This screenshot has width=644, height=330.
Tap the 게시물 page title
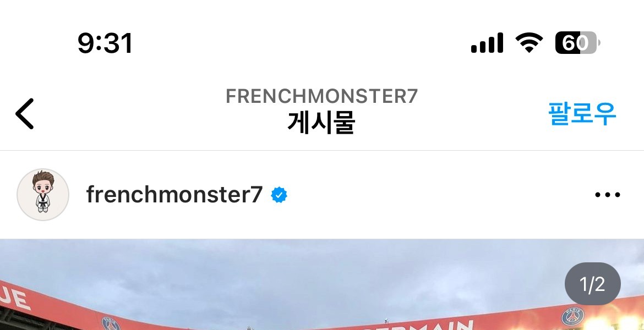(321, 122)
